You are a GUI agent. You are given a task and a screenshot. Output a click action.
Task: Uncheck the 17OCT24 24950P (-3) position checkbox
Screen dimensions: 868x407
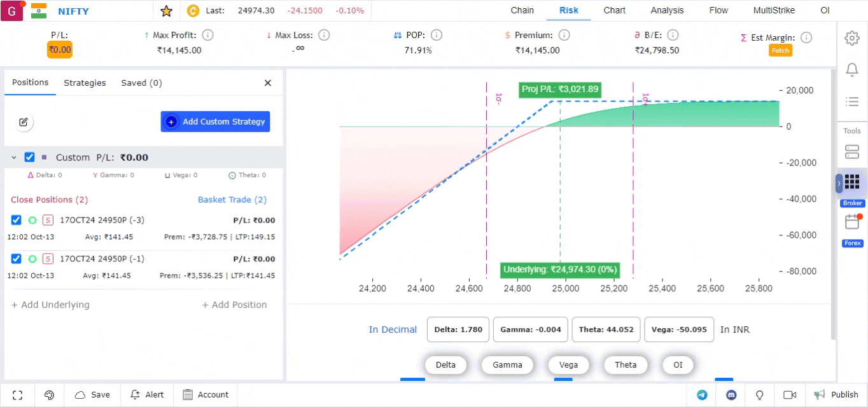(17, 220)
